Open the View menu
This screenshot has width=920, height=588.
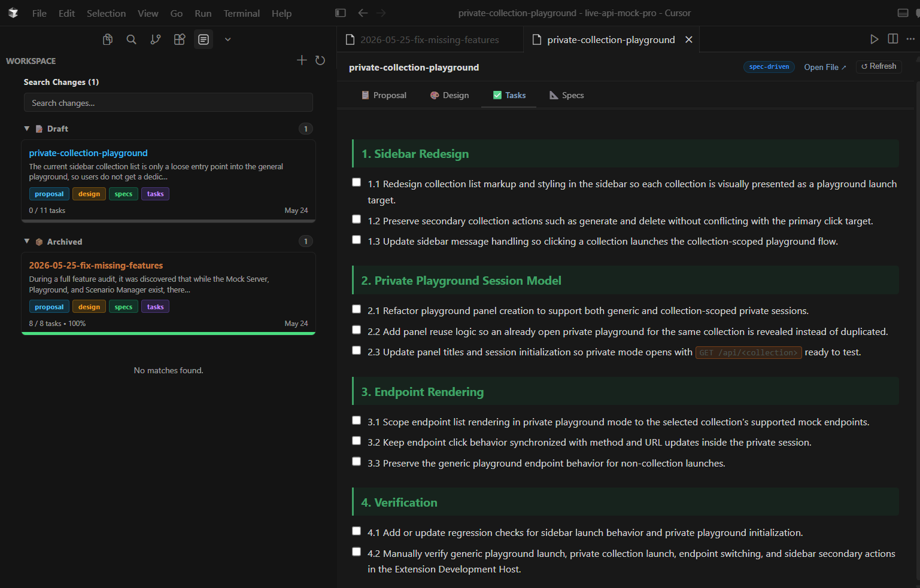[148, 13]
